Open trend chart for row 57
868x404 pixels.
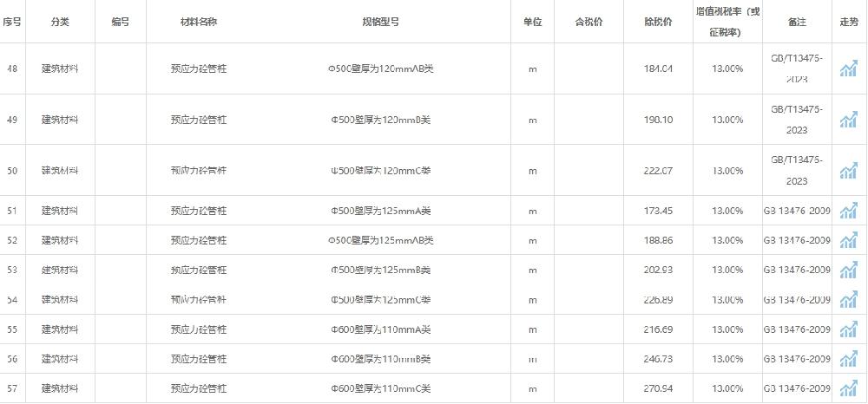848,389
